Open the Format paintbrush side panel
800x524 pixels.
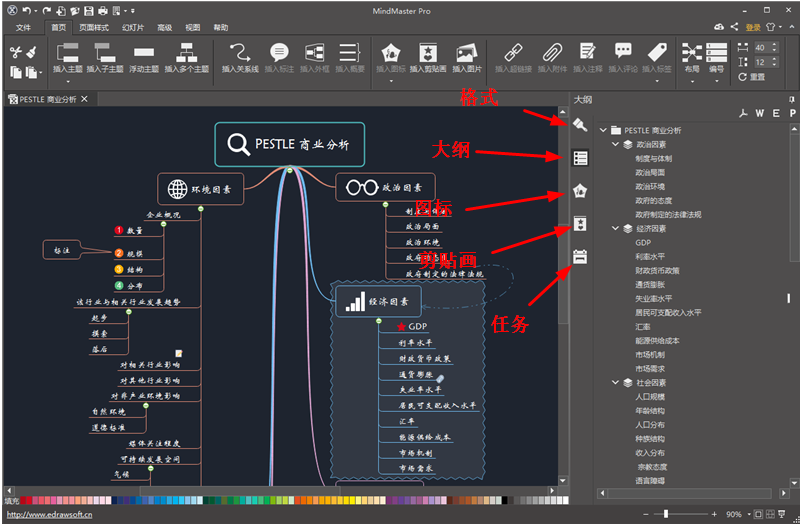pyautogui.click(x=580, y=124)
